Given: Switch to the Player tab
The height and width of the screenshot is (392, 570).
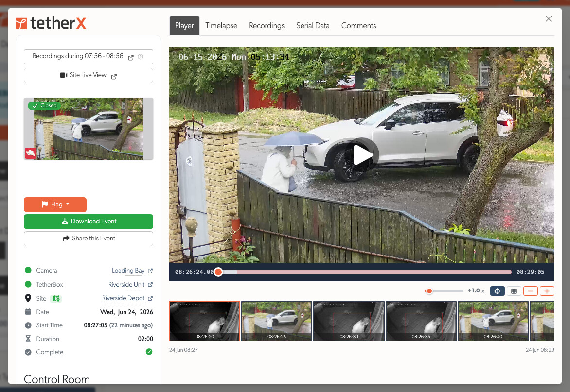Looking at the screenshot, I should [184, 26].
